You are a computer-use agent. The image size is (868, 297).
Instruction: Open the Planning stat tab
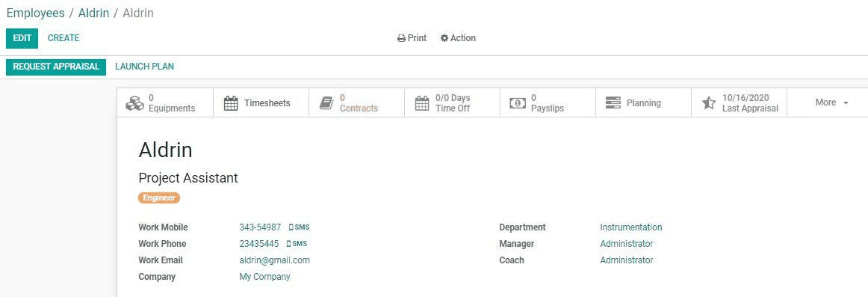(x=644, y=102)
